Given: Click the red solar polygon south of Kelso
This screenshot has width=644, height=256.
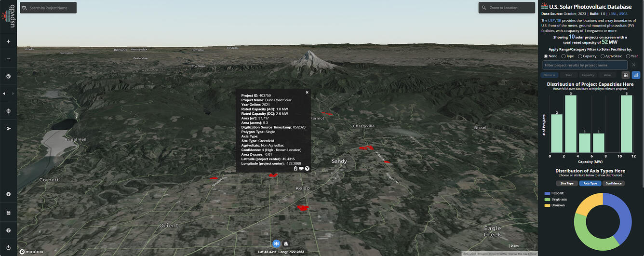Looking at the screenshot, I should (x=303, y=208).
